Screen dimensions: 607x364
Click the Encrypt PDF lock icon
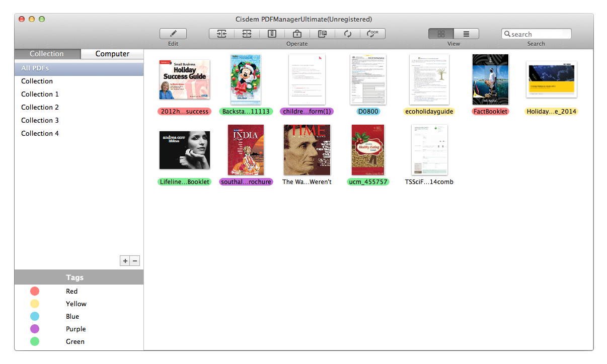[297, 34]
